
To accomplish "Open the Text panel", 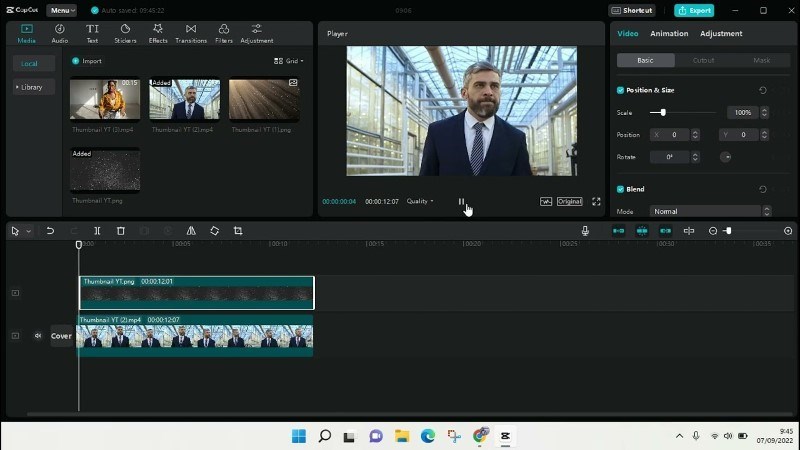I will (92, 34).
